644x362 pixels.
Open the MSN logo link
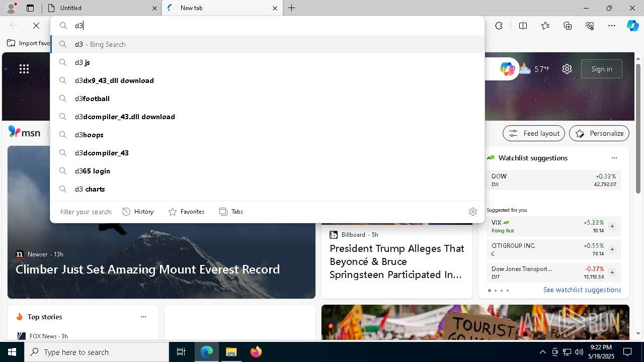pos(24,132)
